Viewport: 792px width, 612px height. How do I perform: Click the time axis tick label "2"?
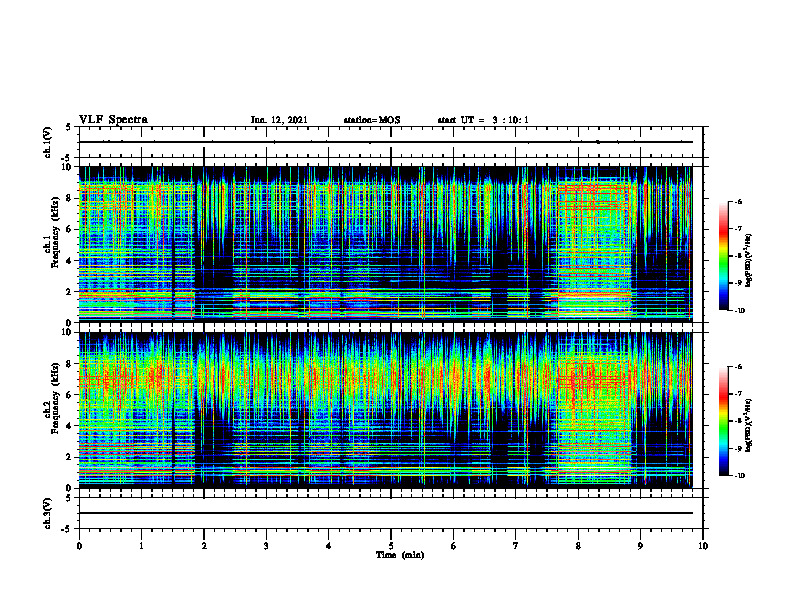[204, 546]
